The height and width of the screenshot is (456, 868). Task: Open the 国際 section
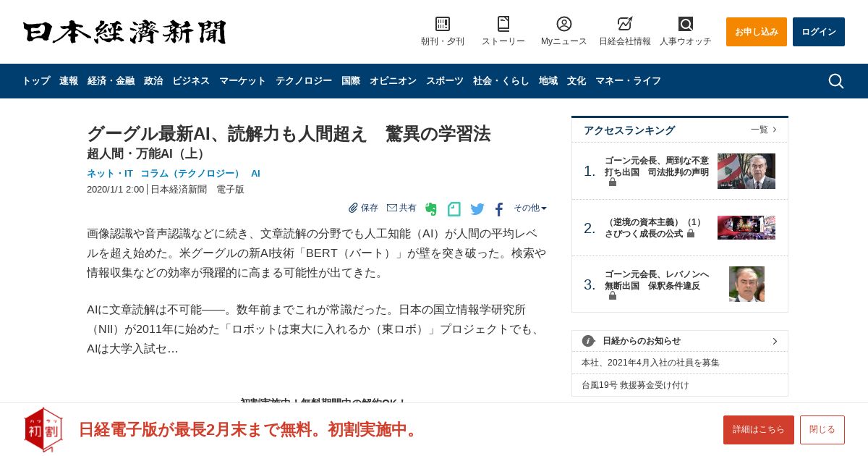(x=351, y=81)
